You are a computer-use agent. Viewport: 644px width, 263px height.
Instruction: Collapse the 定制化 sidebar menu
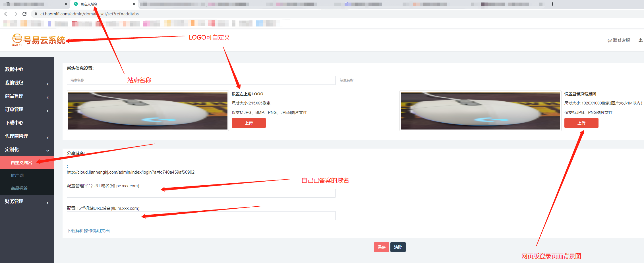tap(27, 150)
